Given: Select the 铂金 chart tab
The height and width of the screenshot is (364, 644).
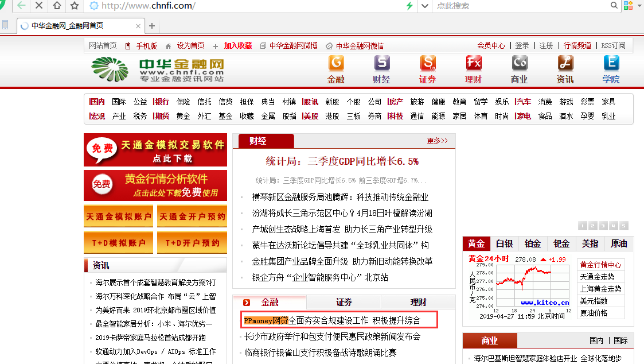Looking at the screenshot, I should click(x=533, y=244).
